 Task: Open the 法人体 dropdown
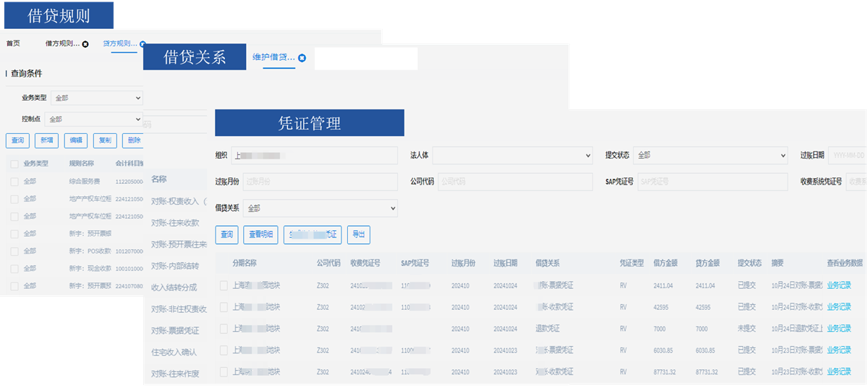(512, 156)
